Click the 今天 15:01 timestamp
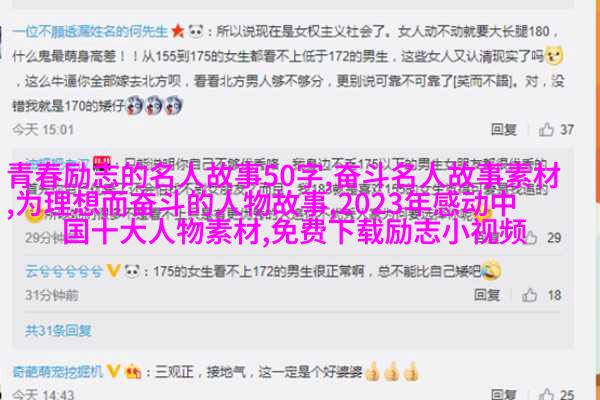The image size is (600, 400). pyautogui.click(x=43, y=130)
